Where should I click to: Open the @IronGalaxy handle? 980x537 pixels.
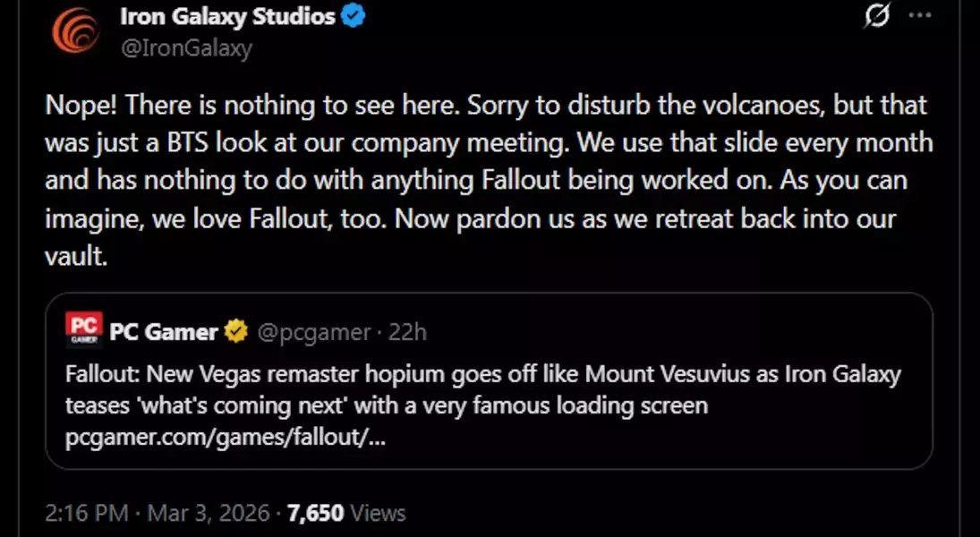coord(185,47)
